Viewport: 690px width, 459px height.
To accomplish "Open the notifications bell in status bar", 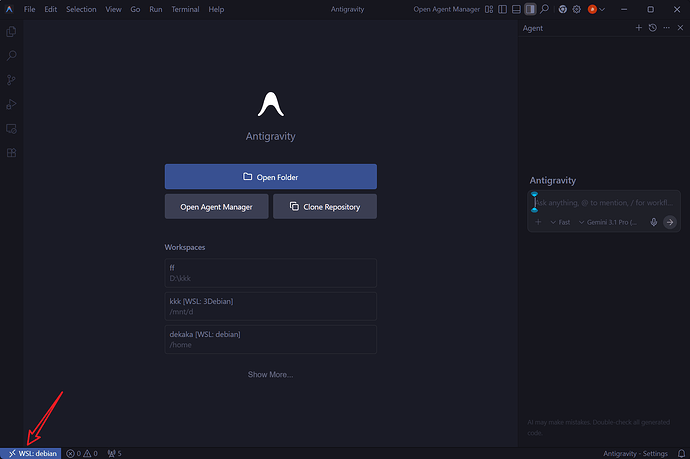I will click(681, 453).
